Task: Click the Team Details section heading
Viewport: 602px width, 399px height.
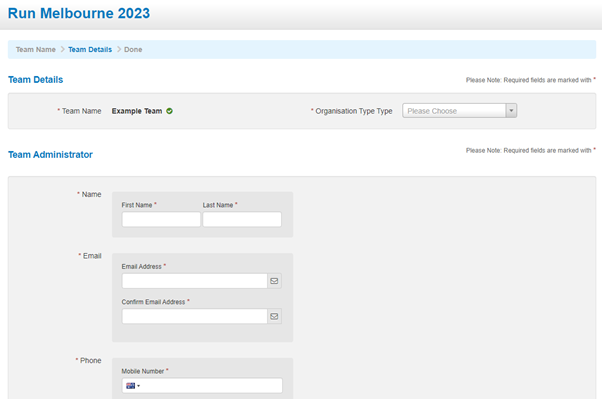Action: [x=36, y=79]
